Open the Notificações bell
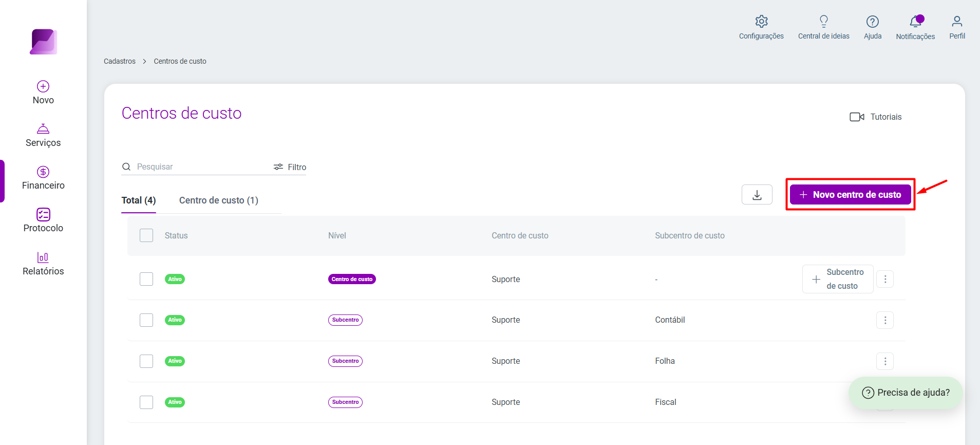This screenshot has height=445, width=980. tap(915, 22)
